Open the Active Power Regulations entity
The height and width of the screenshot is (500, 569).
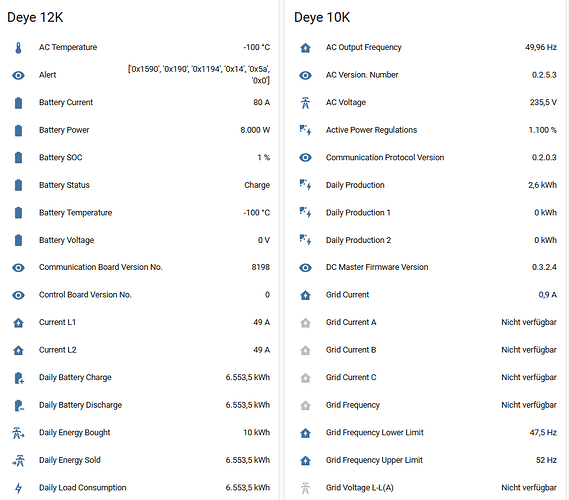[426, 130]
